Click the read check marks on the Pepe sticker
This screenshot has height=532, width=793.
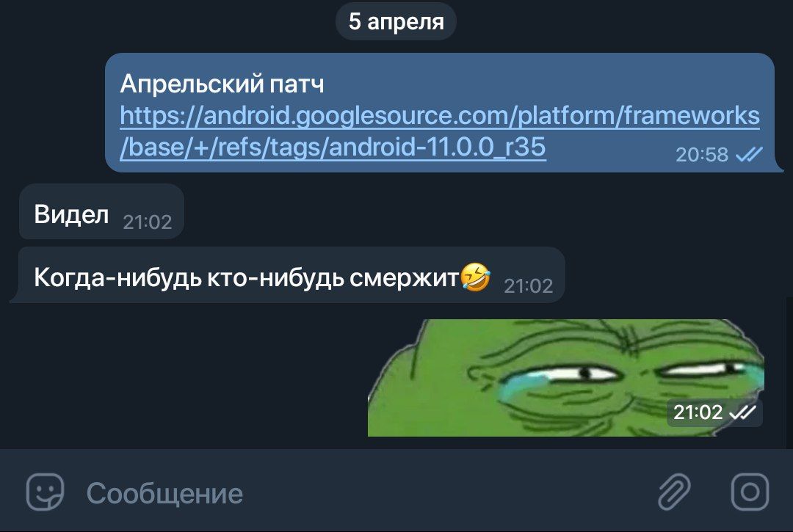[x=742, y=413]
